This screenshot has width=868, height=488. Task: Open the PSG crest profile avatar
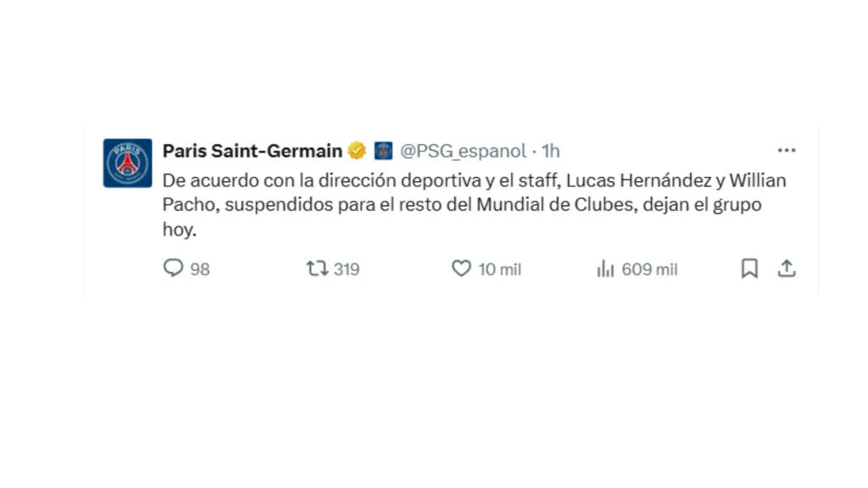pos(127,163)
